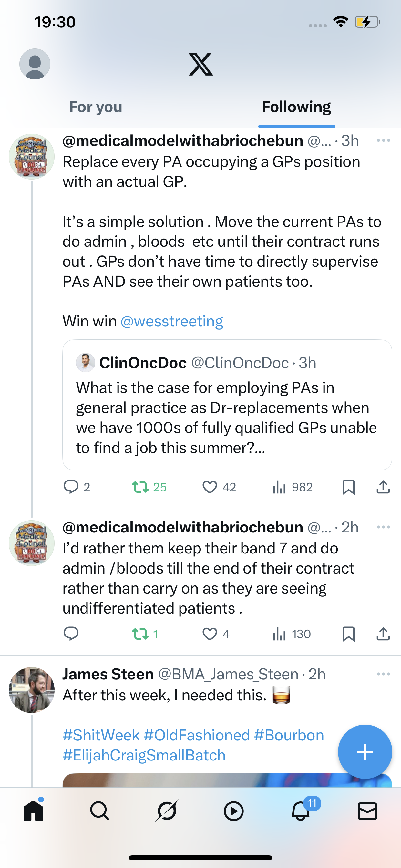Expand options for the 2h reply tweet

click(x=383, y=527)
